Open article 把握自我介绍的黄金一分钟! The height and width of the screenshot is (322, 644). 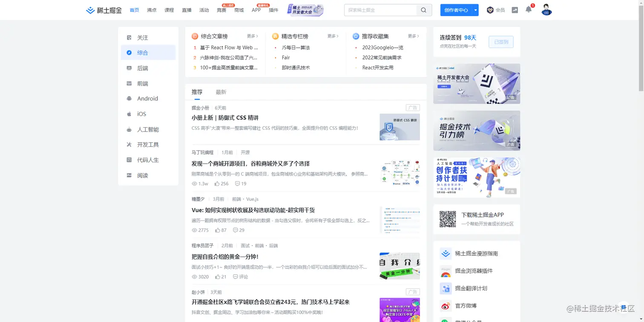pos(225,256)
